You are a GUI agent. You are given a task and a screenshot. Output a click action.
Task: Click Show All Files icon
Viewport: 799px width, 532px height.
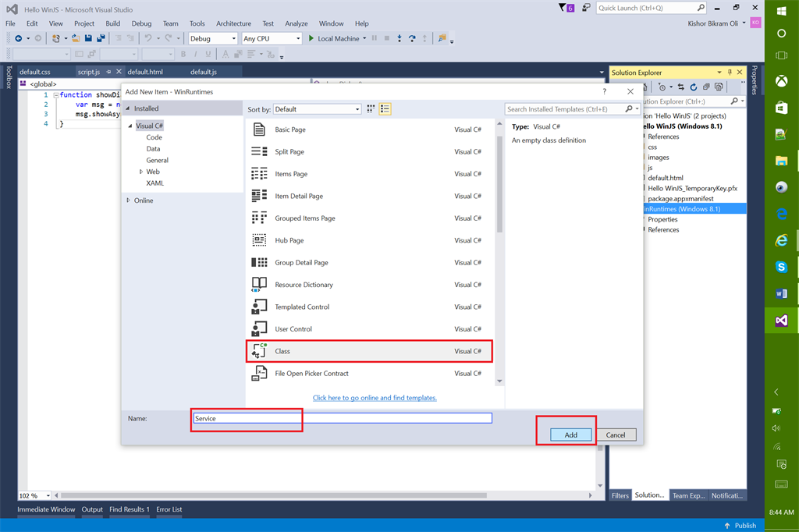click(719, 87)
